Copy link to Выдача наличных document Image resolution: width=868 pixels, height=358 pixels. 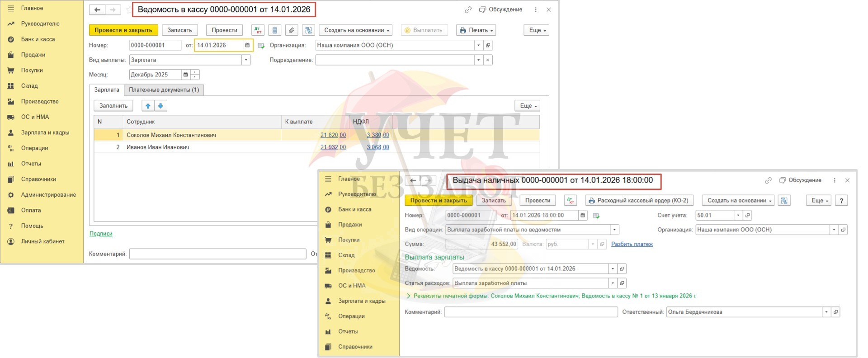click(768, 180)
